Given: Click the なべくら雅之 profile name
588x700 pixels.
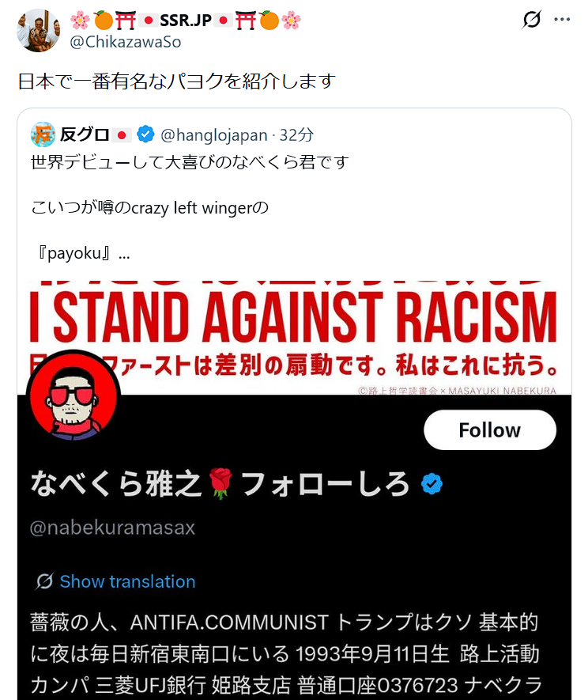Looking at the screenshot, I should pyautogui.click(x=117, y=483).
